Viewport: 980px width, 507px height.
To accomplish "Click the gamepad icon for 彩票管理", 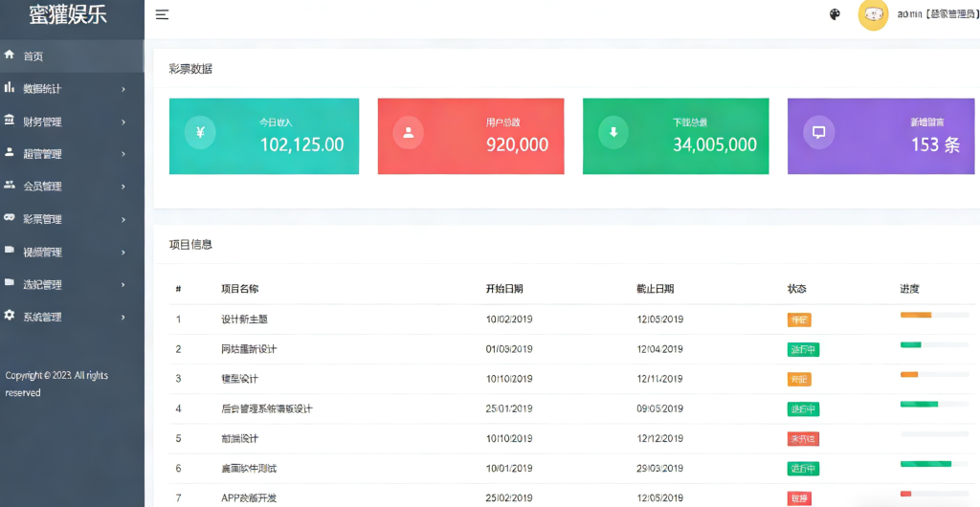I will click(10, 218).
